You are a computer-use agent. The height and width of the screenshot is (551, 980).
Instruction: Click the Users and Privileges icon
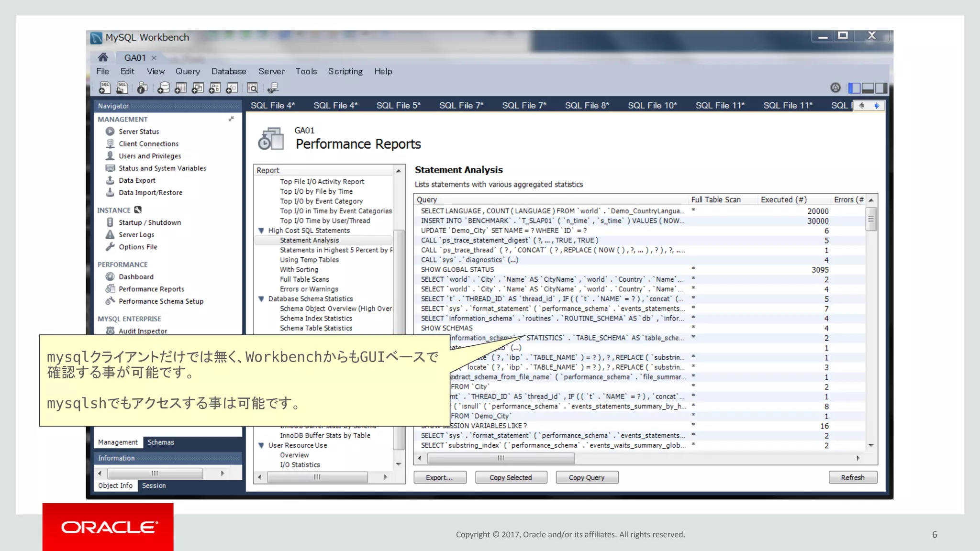[x=110, y=155]
